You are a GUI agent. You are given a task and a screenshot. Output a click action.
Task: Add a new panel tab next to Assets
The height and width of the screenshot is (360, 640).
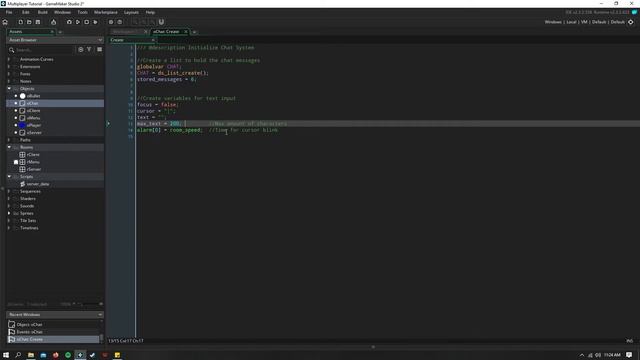60,32
